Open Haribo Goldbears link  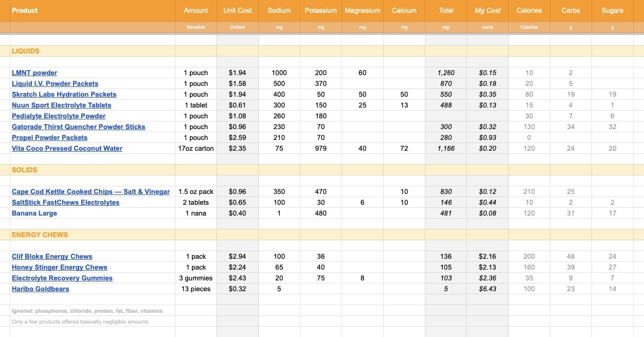click(41, 289)
